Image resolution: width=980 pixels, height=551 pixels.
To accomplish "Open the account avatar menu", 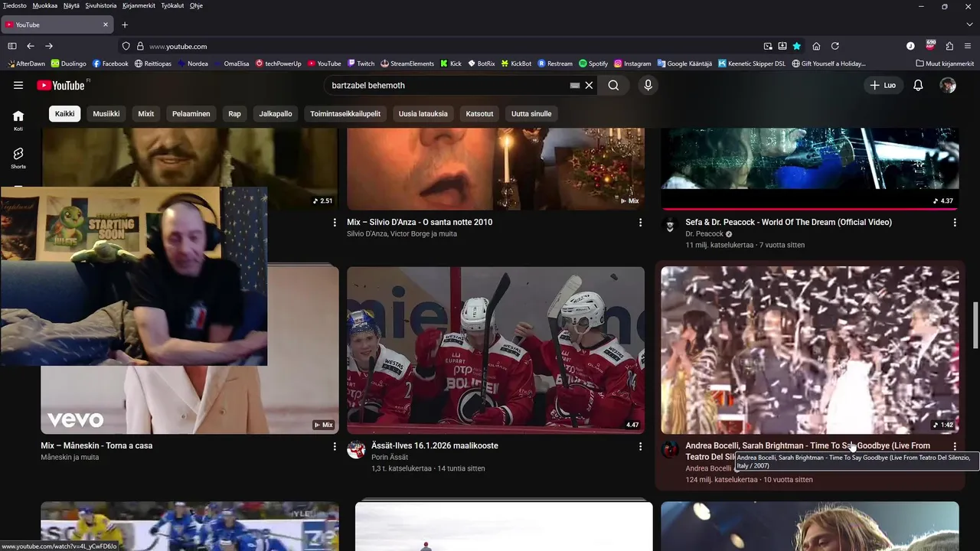I will pyautogui.click(x=948, y=86).
